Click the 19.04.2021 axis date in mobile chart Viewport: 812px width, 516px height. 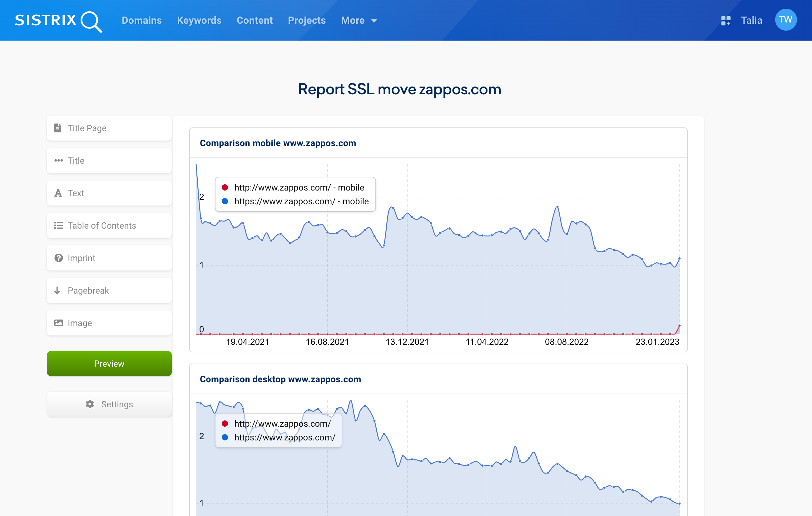[x=248, y=342]
